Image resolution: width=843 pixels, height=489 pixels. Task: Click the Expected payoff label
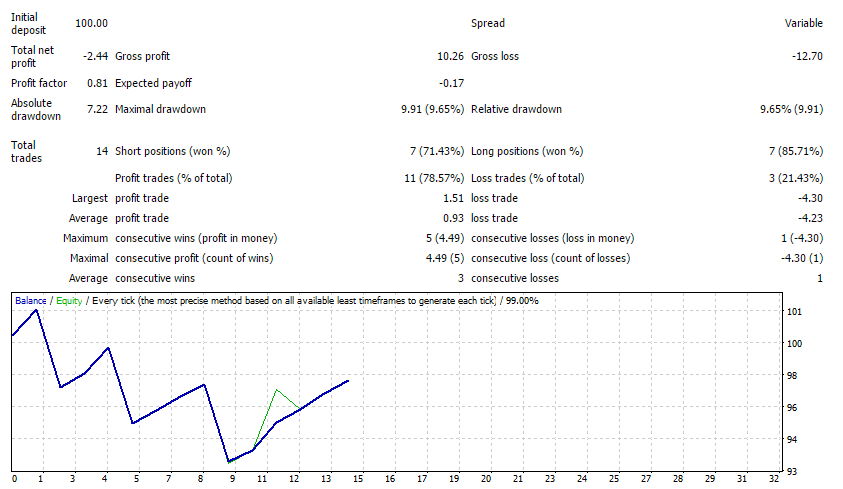pos(153,83)
